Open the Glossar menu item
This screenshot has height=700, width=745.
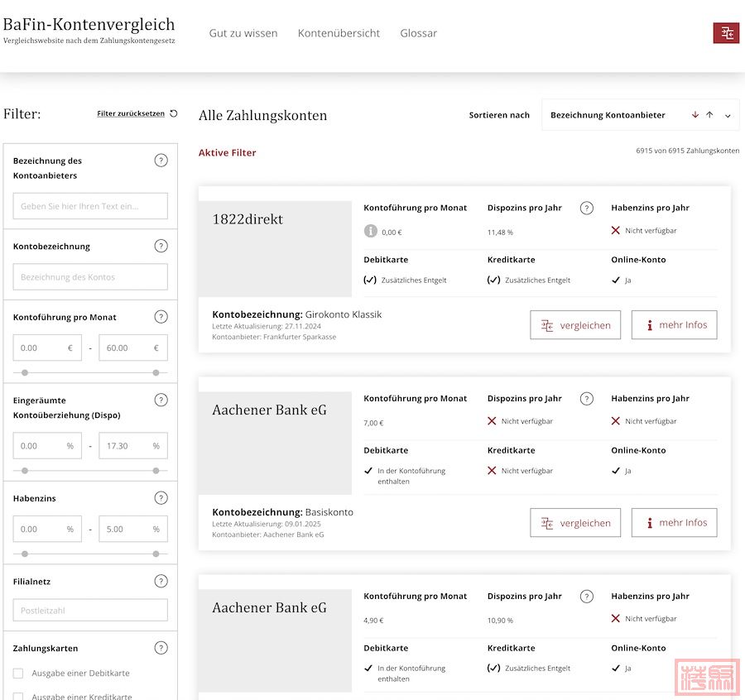coord(419,33)
